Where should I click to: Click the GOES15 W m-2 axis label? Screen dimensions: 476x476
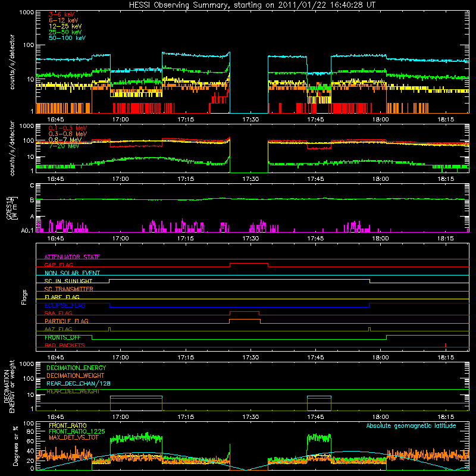tap(12, 208)
